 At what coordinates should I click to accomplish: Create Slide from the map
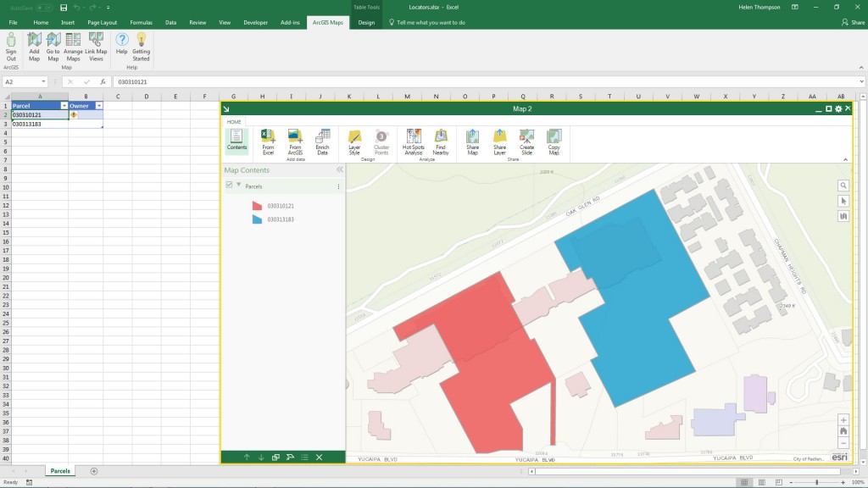click(x=527, y=142)
